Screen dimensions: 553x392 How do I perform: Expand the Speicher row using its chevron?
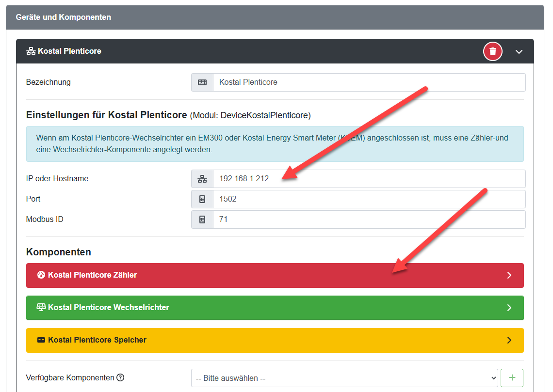click(509, 340)
